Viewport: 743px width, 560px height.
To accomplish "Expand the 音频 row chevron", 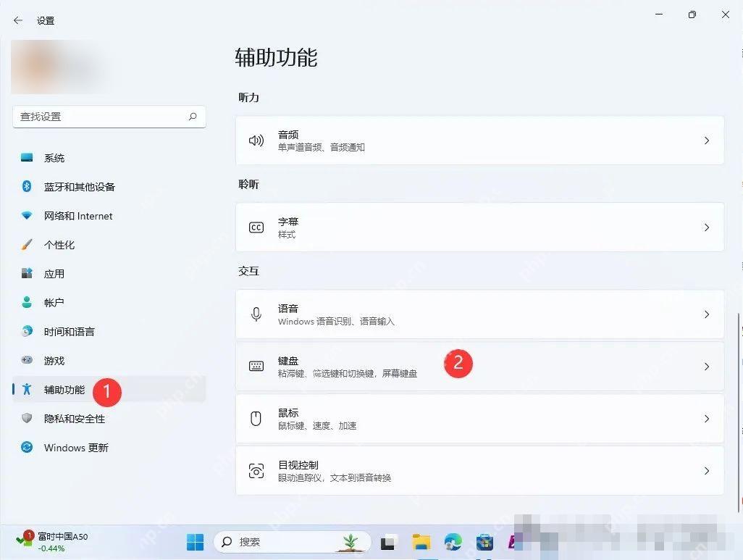I will coord(707,141).
